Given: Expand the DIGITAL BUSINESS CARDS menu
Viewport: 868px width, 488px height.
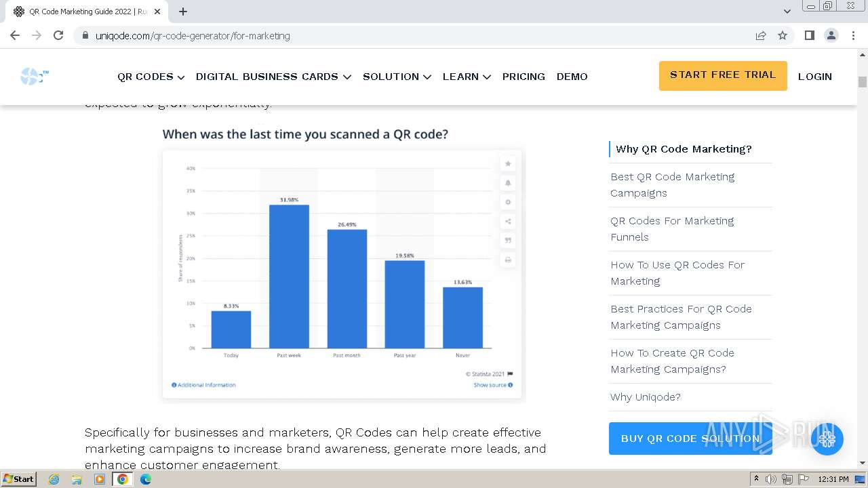Looking at the screenshot, I should click(x=273, y=77).
